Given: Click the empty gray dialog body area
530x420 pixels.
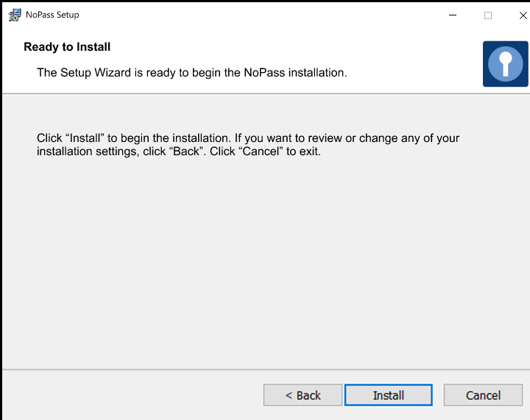Looking at the screenshot, I should tap(265, 265).
